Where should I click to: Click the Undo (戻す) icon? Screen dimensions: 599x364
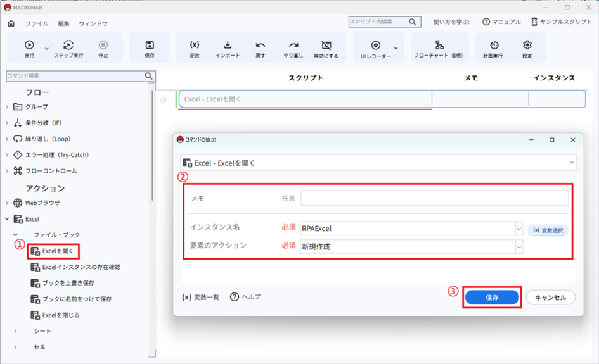261,46
